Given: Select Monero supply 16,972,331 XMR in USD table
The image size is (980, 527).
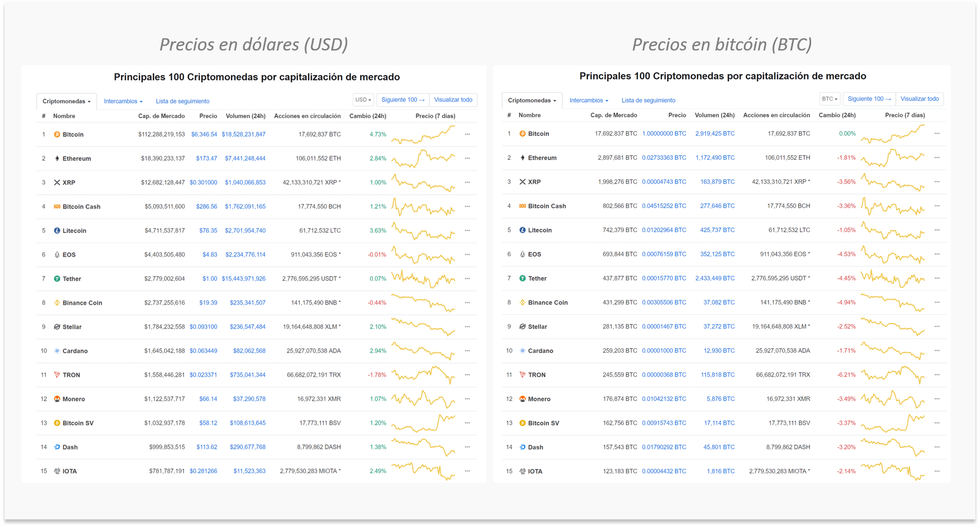Looking at the screenshot, I should click(x=319, y=399).
